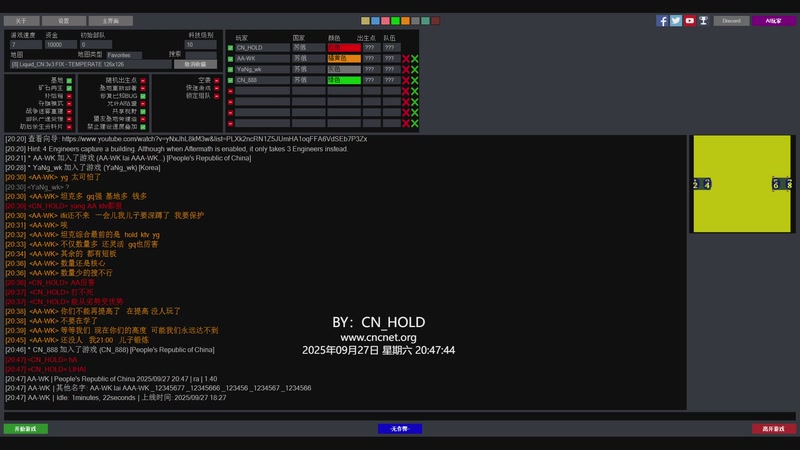Screen dimensions: 800x450
Task: Pick the blue chat color swatch
Action: [x=376, y=21]
